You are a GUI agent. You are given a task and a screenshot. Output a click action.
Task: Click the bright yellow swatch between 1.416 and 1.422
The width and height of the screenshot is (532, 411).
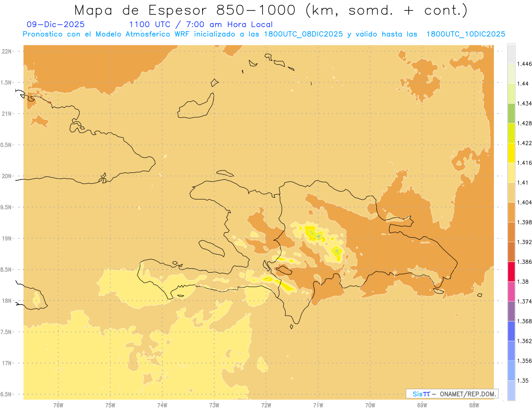coord(511,153)
